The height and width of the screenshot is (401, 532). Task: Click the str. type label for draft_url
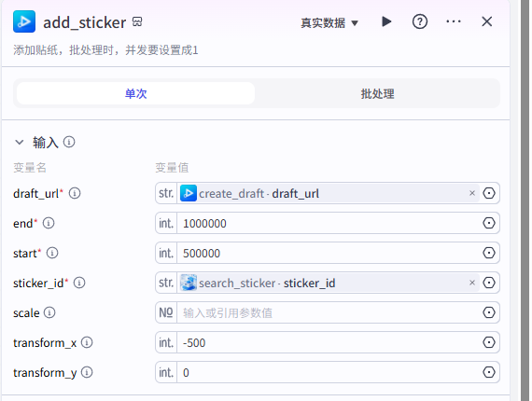166,193
